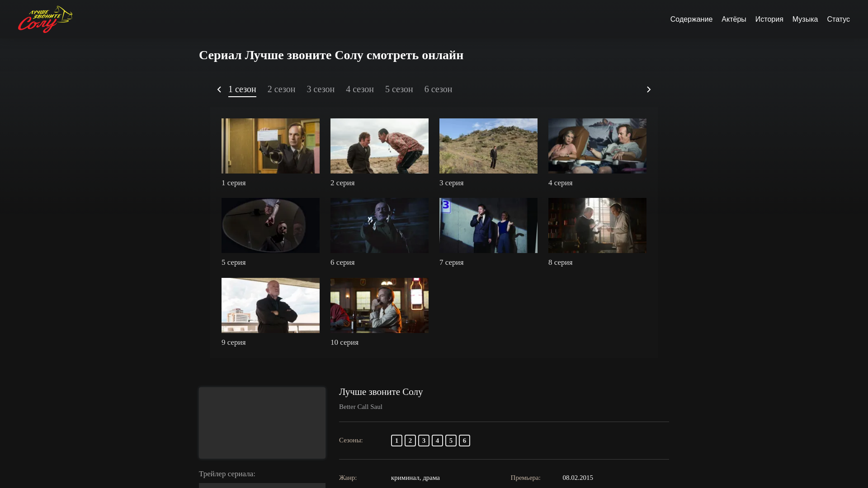Click season 4 button in Сезоны row

[437, 441]
